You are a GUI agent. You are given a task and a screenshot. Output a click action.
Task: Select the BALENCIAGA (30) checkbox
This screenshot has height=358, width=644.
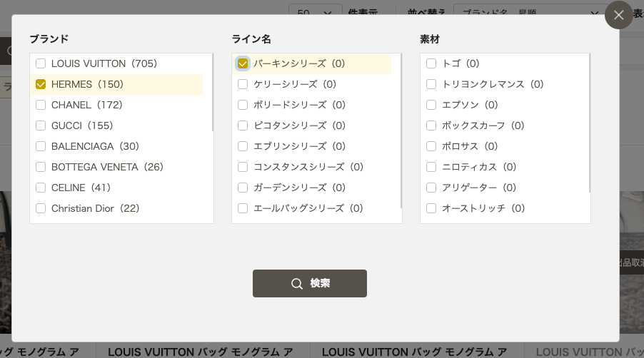pyautogui.click(x=41, y=146)
